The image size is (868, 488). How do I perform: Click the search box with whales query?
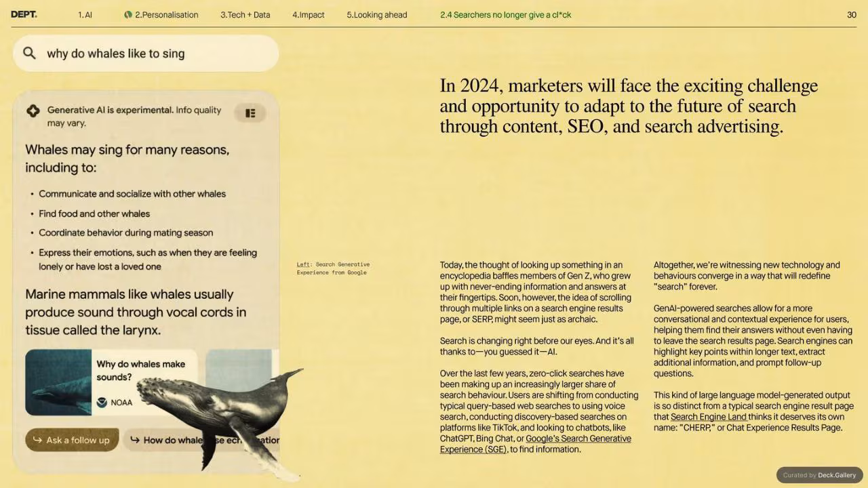(x=146, y=54)
